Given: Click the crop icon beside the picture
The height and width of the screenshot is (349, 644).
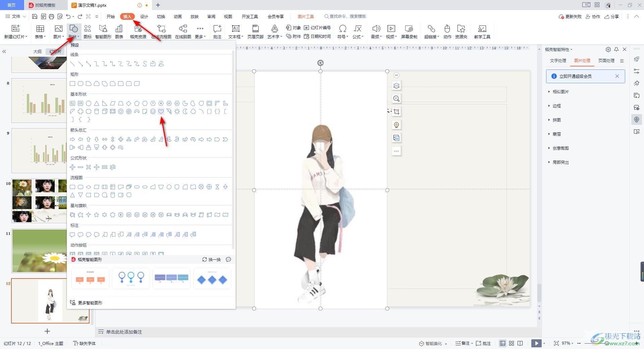Looking at the screenshot, I should pos(396,112).
